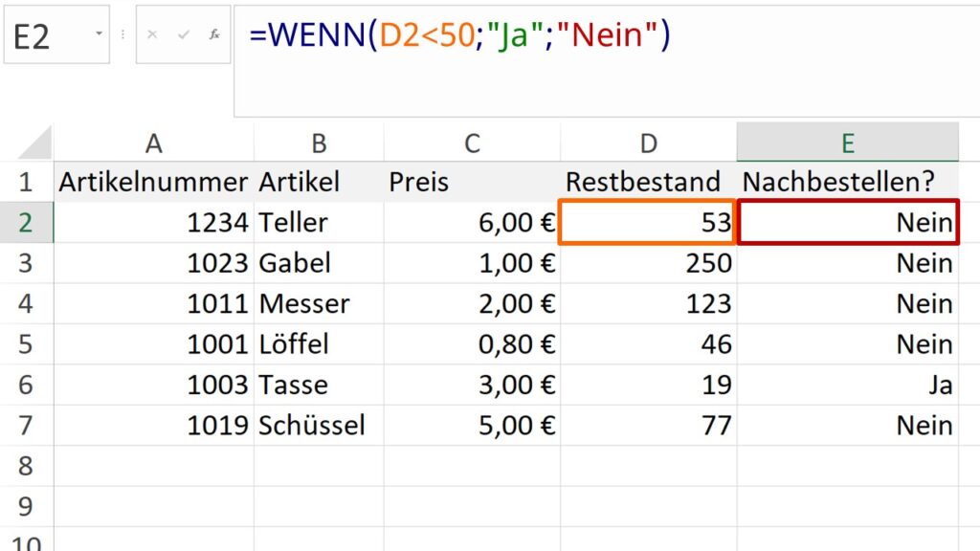Screen dimensions: 980x551
Task: Click the Select All triangle corner
Action: (x=36, y=143)
